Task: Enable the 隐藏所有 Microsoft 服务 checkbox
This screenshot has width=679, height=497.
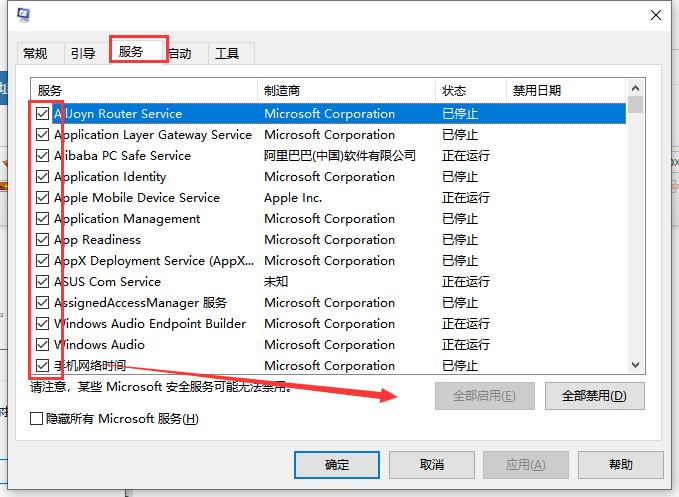Action: [x=37, y=419]
